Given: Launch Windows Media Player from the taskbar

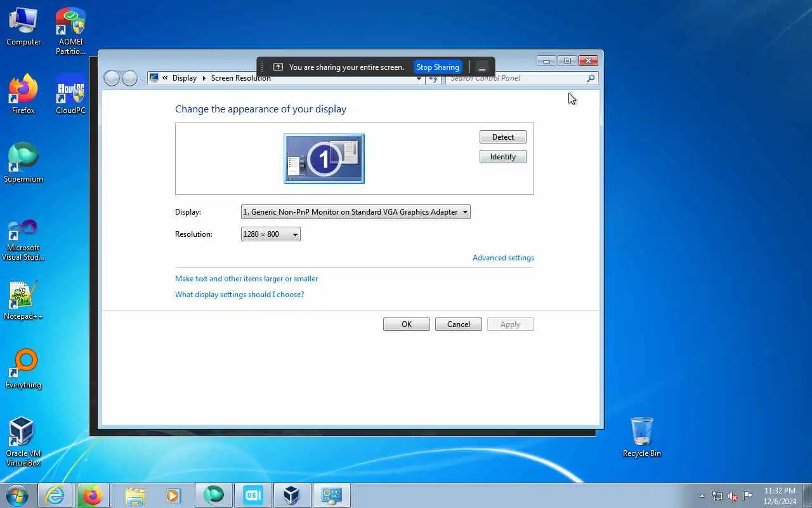Looking at the screenshot, I should [x=173, y=495].
